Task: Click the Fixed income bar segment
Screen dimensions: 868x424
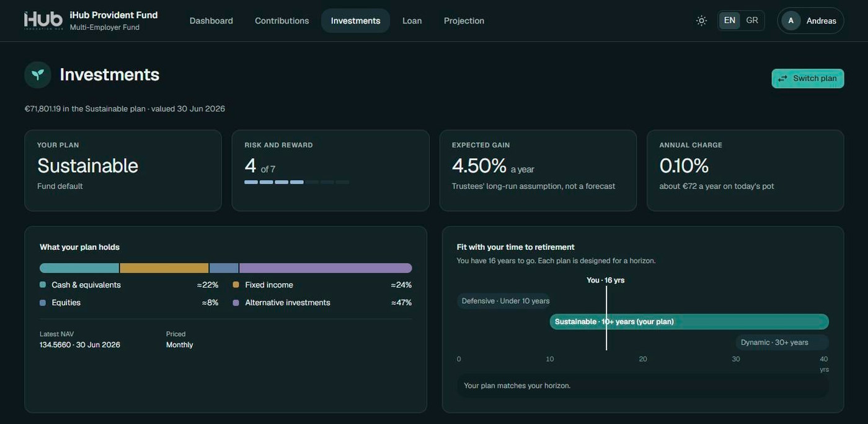Action: pos(164,268)
